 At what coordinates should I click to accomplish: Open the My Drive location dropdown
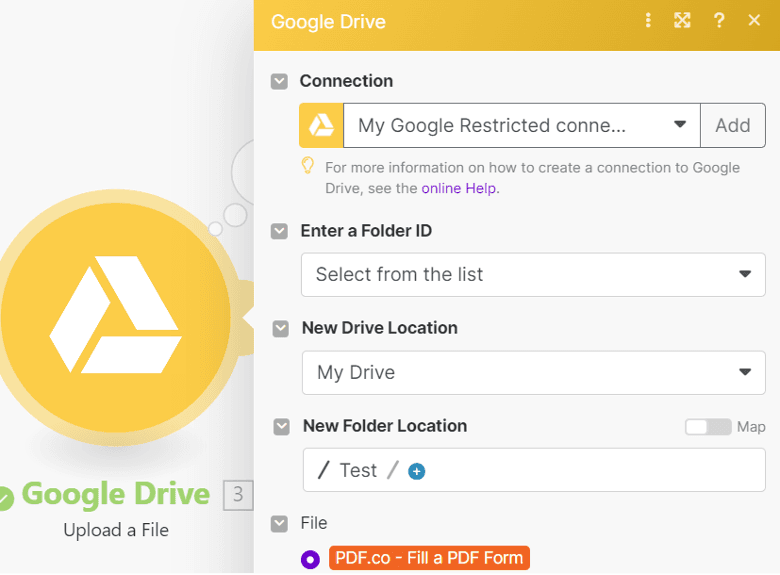[x=533, y=373]
